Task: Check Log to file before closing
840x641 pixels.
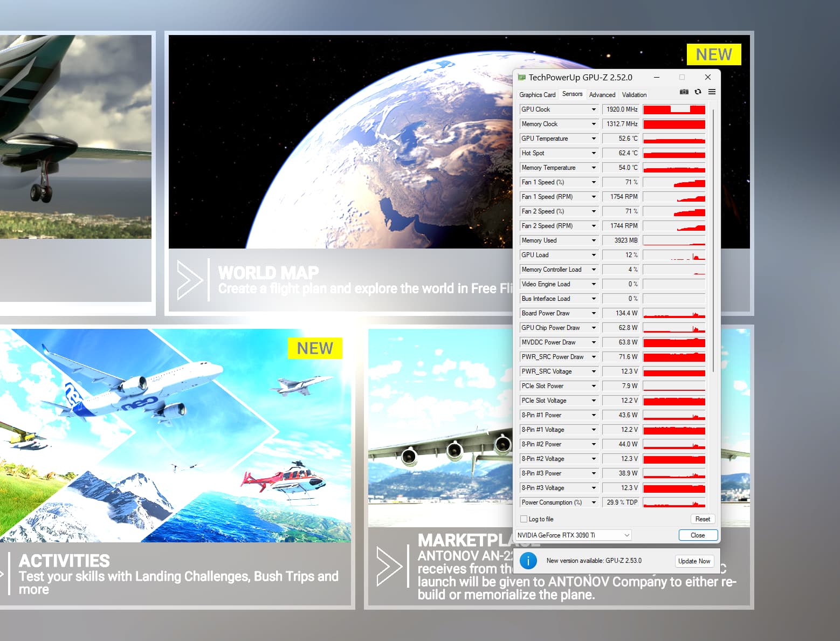Action: pyautogui.click(x=524, y=519)
